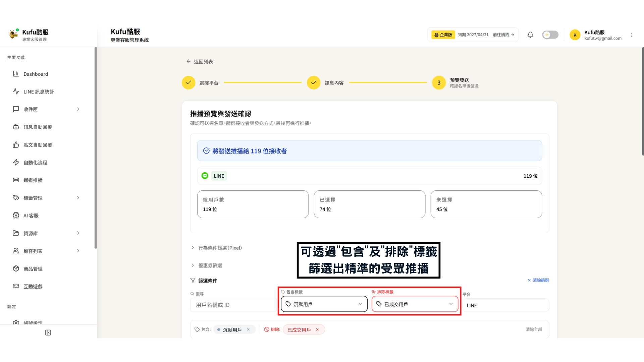Expand 優惠券篩選 section
The width and height of the screenshot is (644, 362).
coord(207,265)
